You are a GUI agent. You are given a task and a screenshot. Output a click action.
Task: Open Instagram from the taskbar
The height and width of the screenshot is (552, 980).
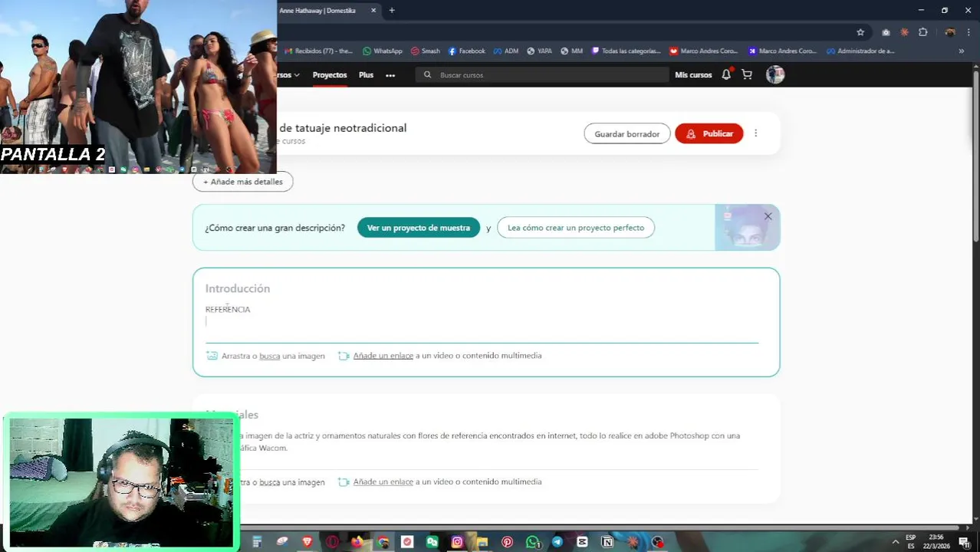pos(457,542)
